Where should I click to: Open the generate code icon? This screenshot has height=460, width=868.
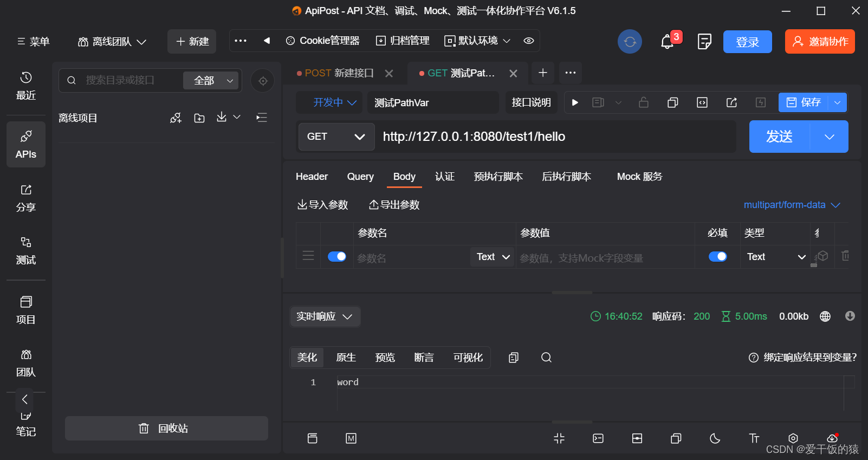702,102
